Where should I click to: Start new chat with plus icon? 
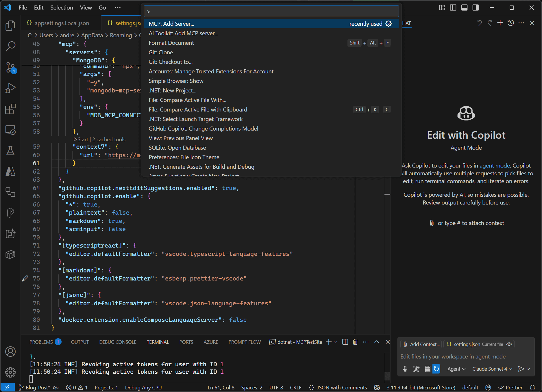click(x=500, y=23)
